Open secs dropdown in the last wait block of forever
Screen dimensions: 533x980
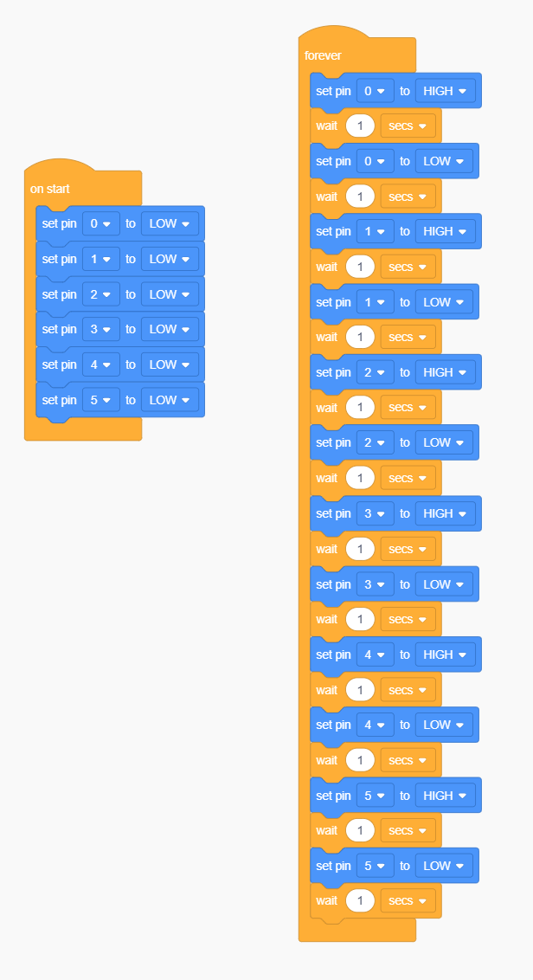pos(408,900)
